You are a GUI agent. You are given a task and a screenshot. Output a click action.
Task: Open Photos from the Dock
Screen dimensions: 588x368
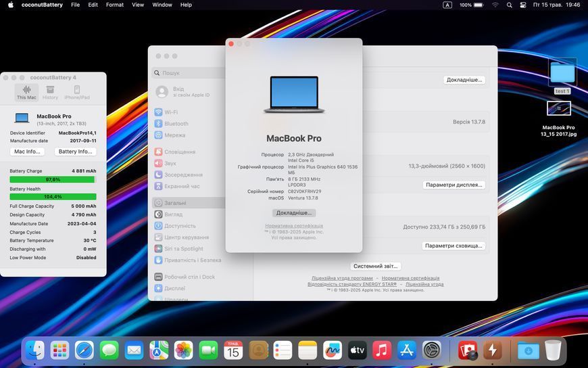pos(183,350)
